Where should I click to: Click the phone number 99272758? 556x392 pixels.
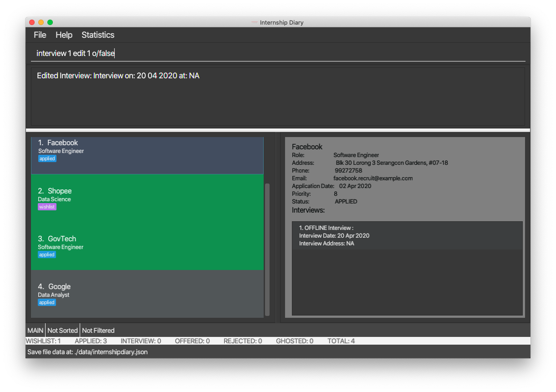pyautogui.click(x=348, y=171)
